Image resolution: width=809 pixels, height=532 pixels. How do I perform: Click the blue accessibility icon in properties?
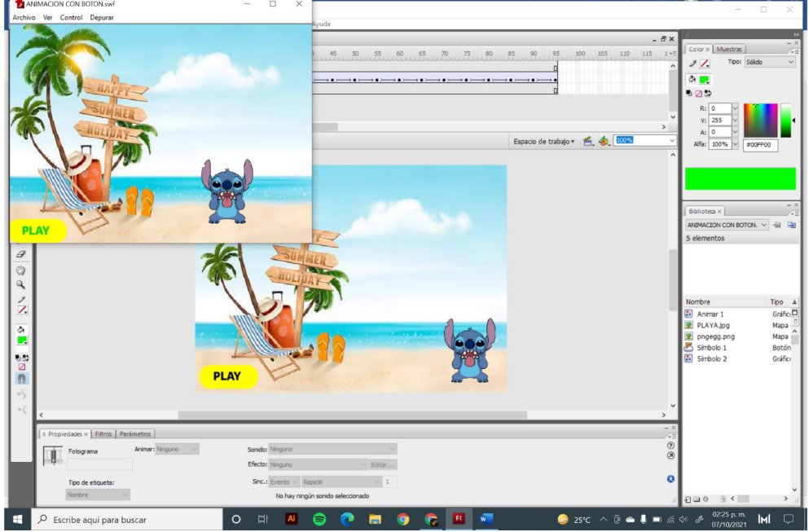pos(671,479)
